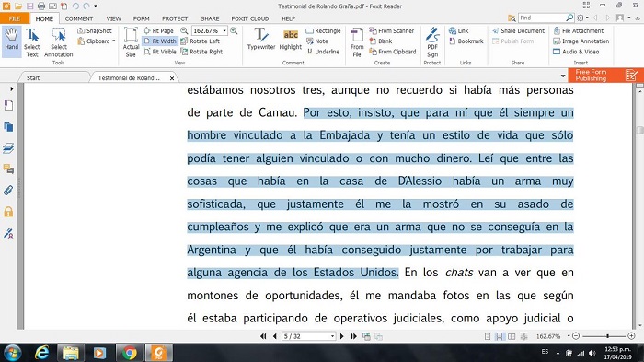Choose the Rectangle comment tool

323,30
